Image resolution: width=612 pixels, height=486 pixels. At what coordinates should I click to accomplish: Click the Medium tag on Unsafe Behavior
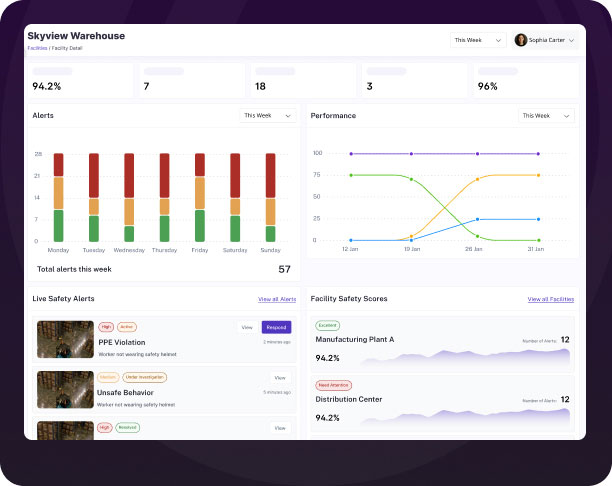[x=108, y=377]
